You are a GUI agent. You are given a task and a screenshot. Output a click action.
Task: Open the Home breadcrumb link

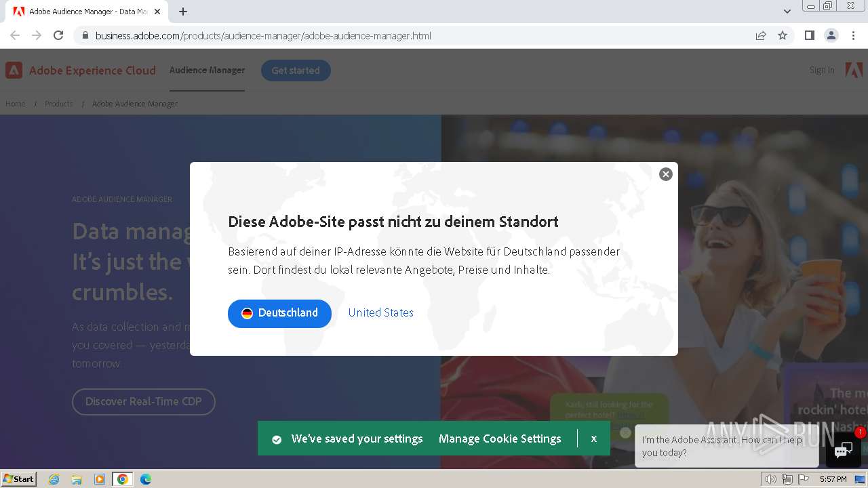tap(16, 104)
